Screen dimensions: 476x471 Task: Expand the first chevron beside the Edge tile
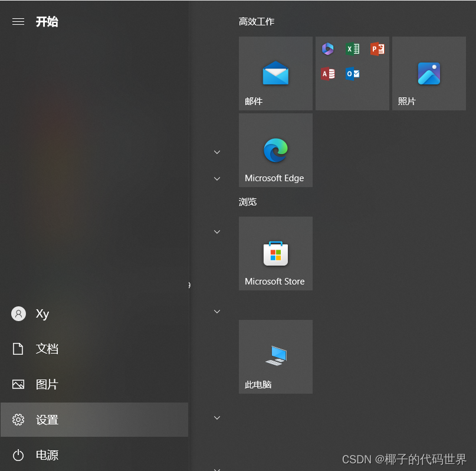tap(217, 152)
